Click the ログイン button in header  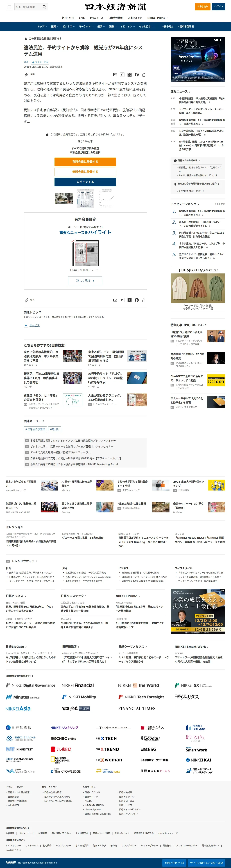point(219,6)
